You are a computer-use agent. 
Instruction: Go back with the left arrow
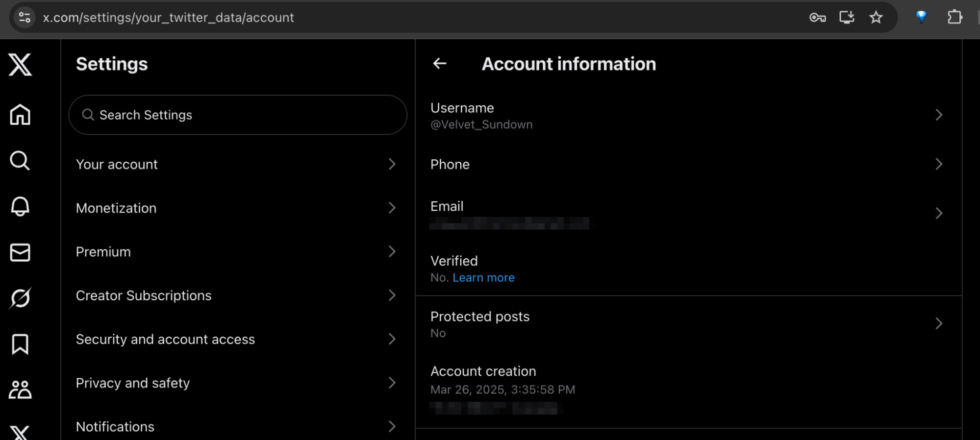[440, 63]
